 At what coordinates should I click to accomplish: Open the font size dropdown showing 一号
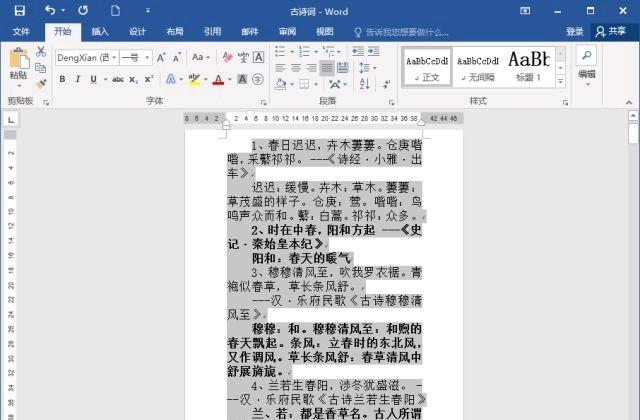coord(147,58)
